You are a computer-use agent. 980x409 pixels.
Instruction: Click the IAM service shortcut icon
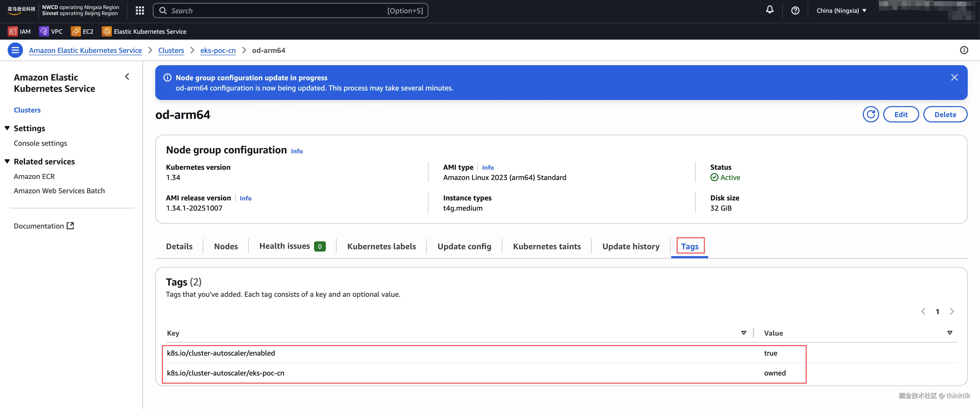pos(13,32)
